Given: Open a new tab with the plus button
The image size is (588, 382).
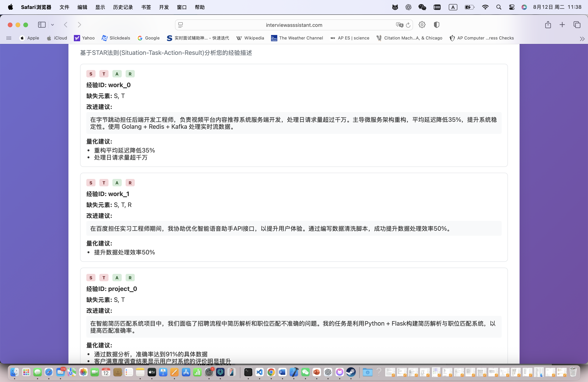Looking at the screenshot, I should [562, 25].
